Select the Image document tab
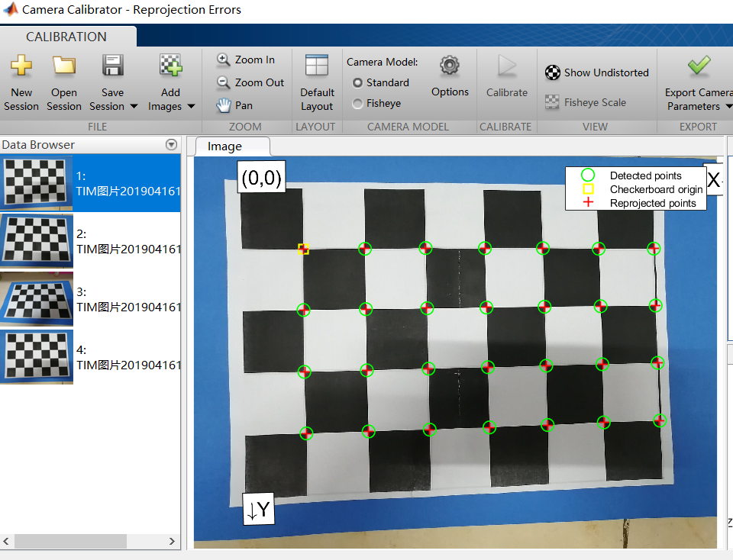733x560 pixels. [224, 146]
